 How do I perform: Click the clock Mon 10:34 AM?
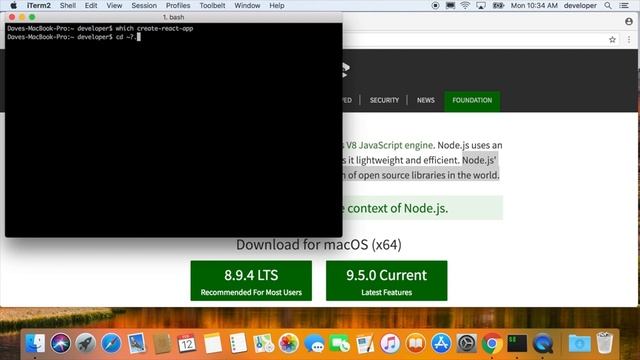coord(534,5)
